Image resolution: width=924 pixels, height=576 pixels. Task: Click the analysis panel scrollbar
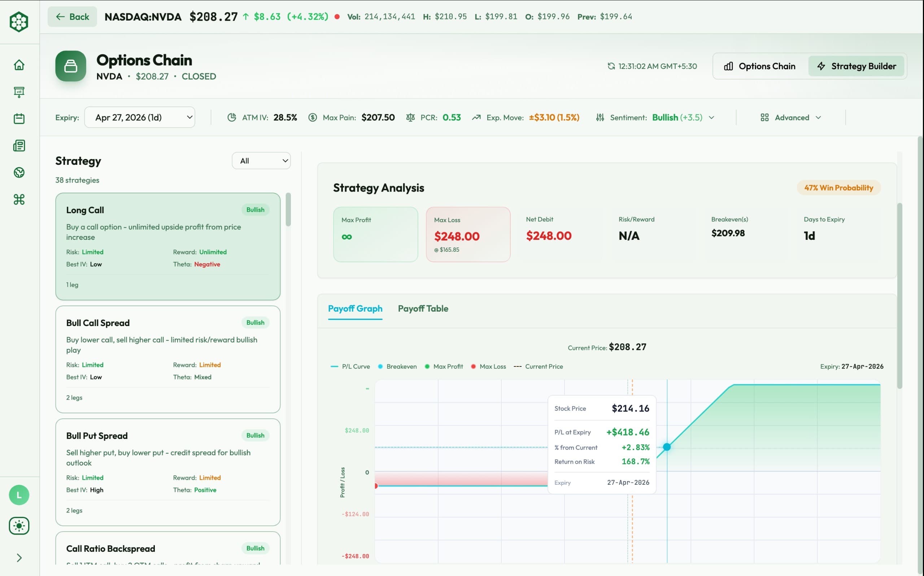[899, 296]
